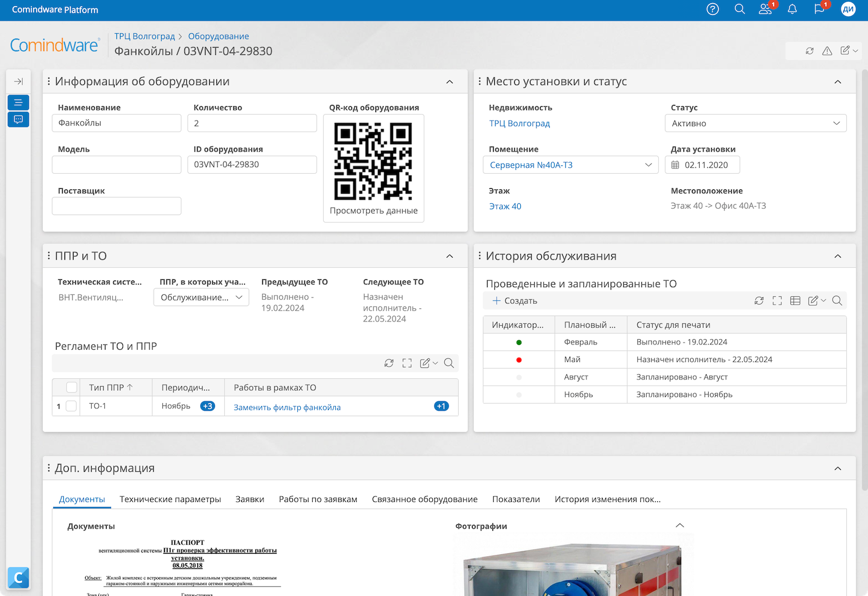The height and width of the screenshot is (596, 868).
Task: Click the search magnifier in top bar
Action: [740, 9]
